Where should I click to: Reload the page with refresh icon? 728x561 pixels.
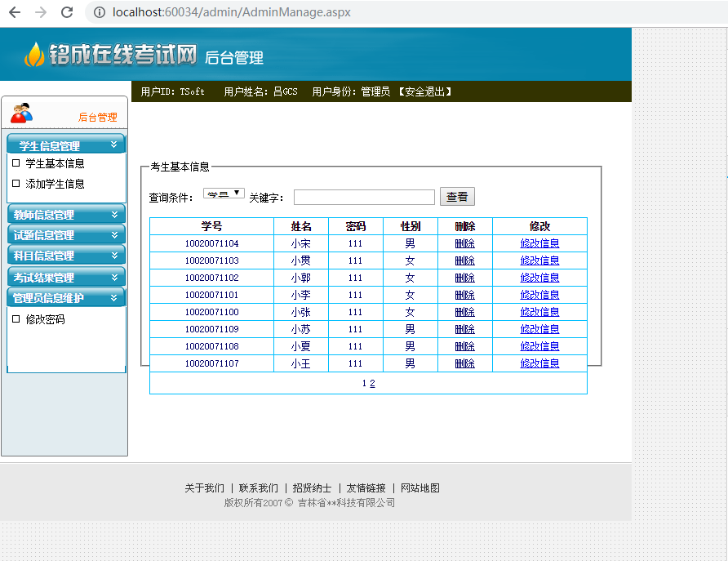point(67,12)
